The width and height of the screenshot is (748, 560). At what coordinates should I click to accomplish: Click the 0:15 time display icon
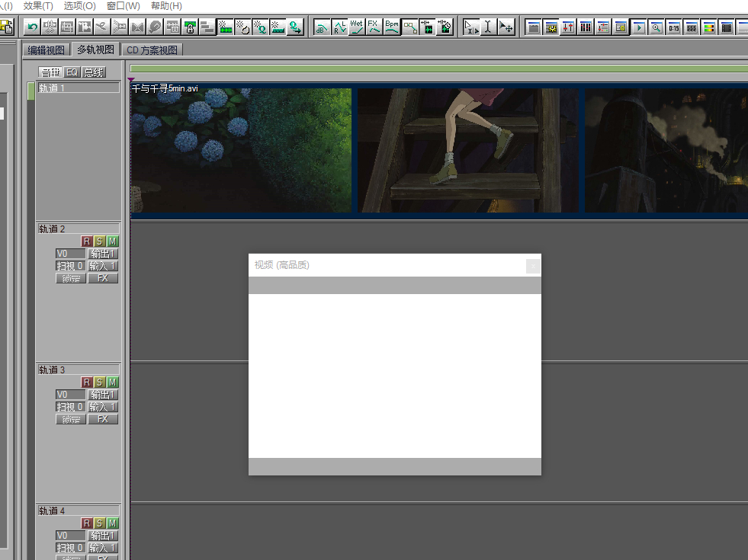click(674, 27)
